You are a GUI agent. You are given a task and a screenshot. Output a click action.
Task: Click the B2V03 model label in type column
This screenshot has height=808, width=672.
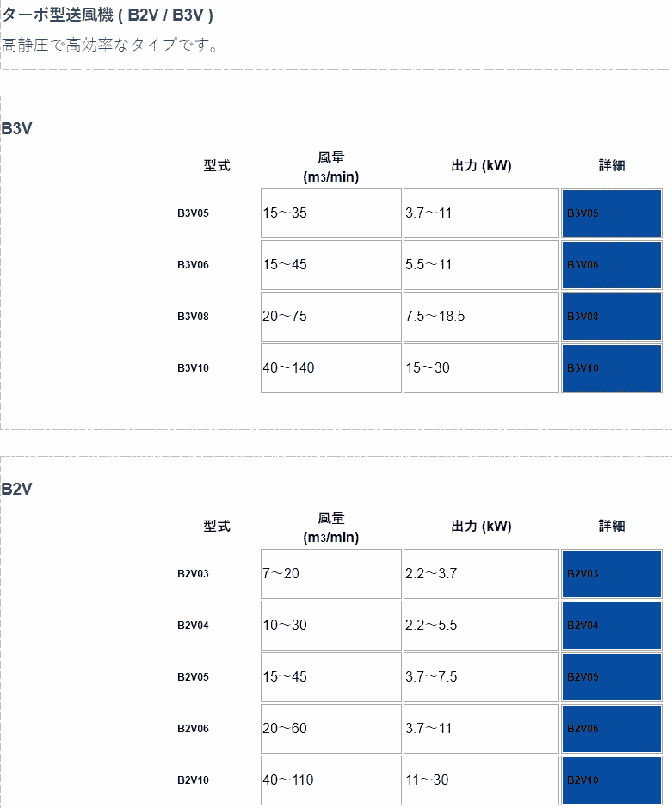194,574
